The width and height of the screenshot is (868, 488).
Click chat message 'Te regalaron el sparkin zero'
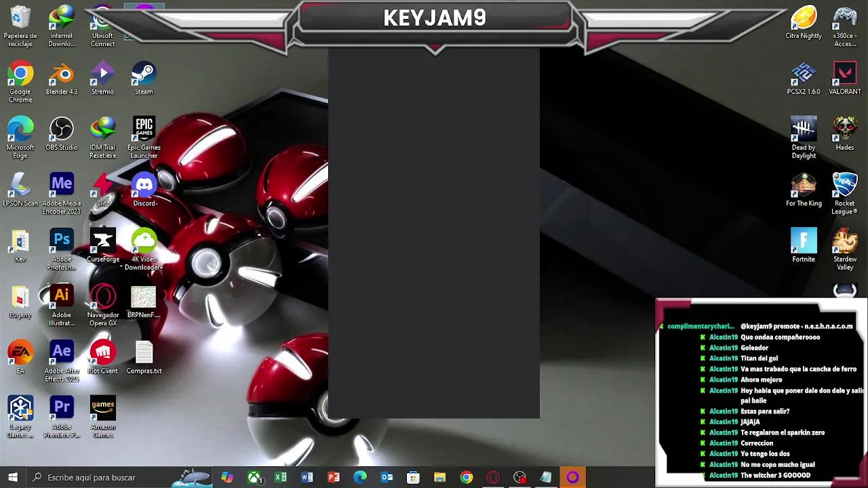tap(783, 432)
